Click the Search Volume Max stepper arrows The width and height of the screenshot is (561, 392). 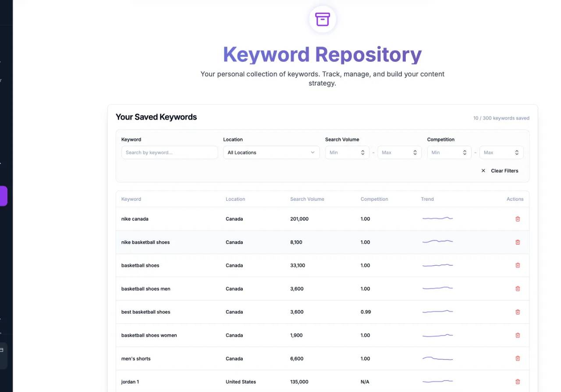point(415,153)
